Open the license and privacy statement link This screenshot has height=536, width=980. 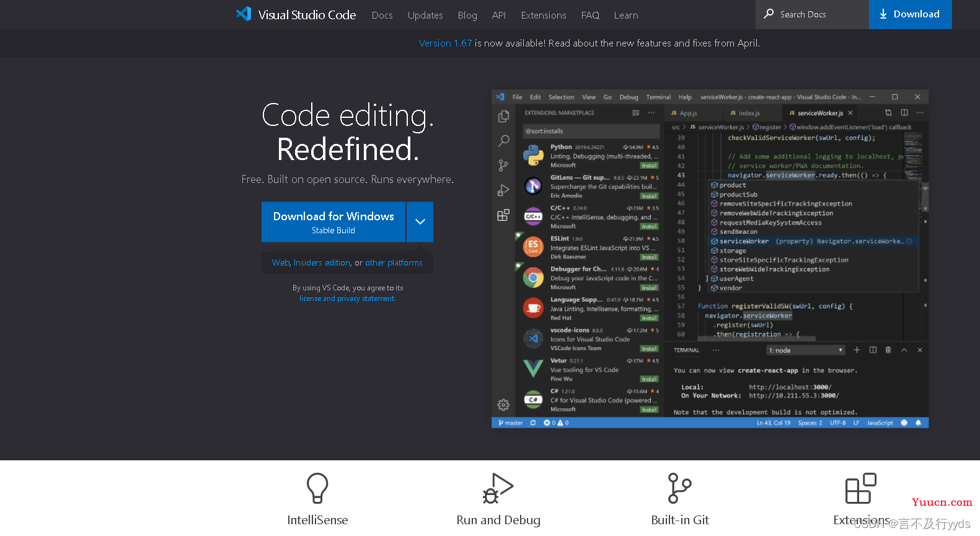347,298
